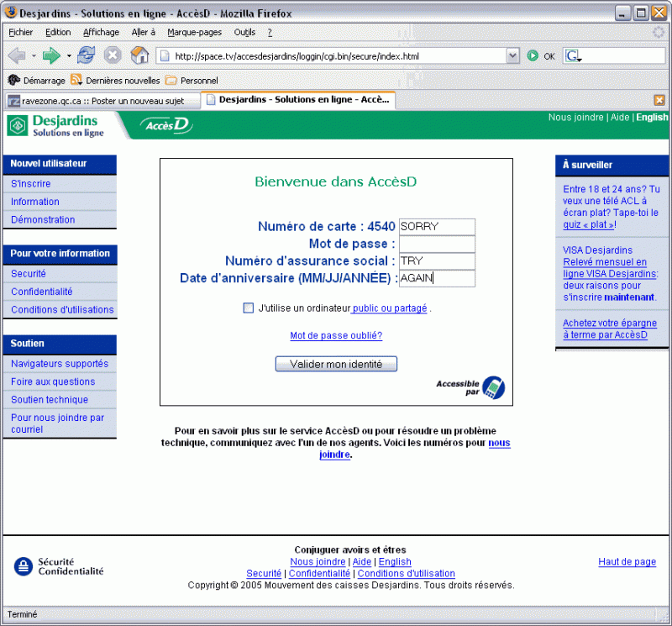Click the nous joindre link in paragraph

[x=499, y=443]
